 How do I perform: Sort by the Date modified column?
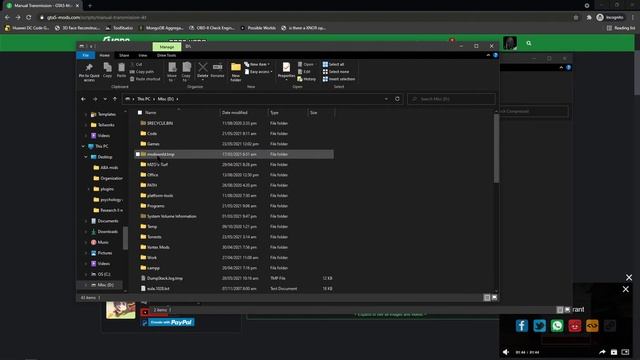(x=243, y=113)
